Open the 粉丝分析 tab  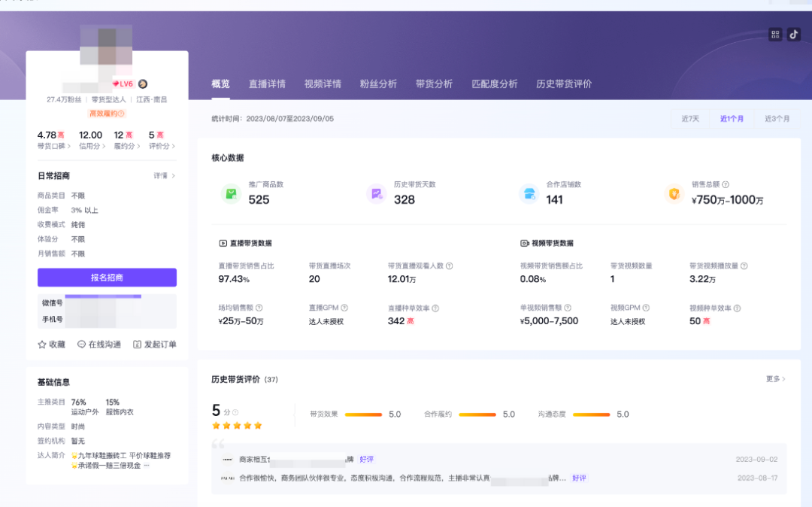point(378,84)
